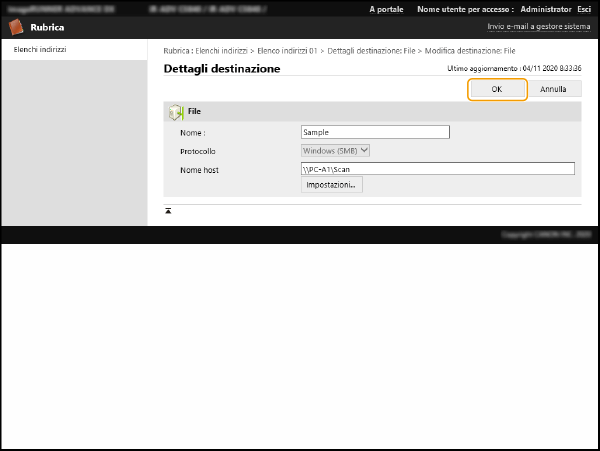This screenshot has width=600, height=451.
Task: Click the back-to-top arrow icon
Action: point(168,212)
